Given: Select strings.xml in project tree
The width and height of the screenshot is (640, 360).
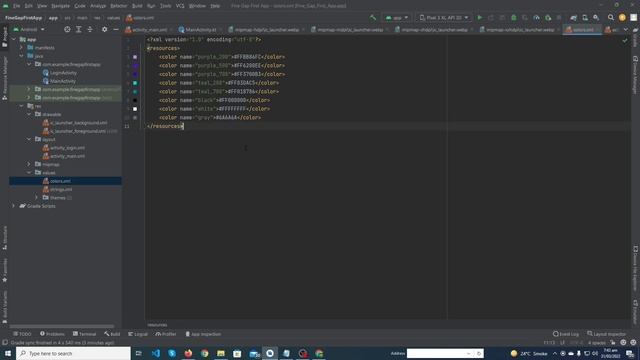Looking at the screenshot, I should pos(61,189).
